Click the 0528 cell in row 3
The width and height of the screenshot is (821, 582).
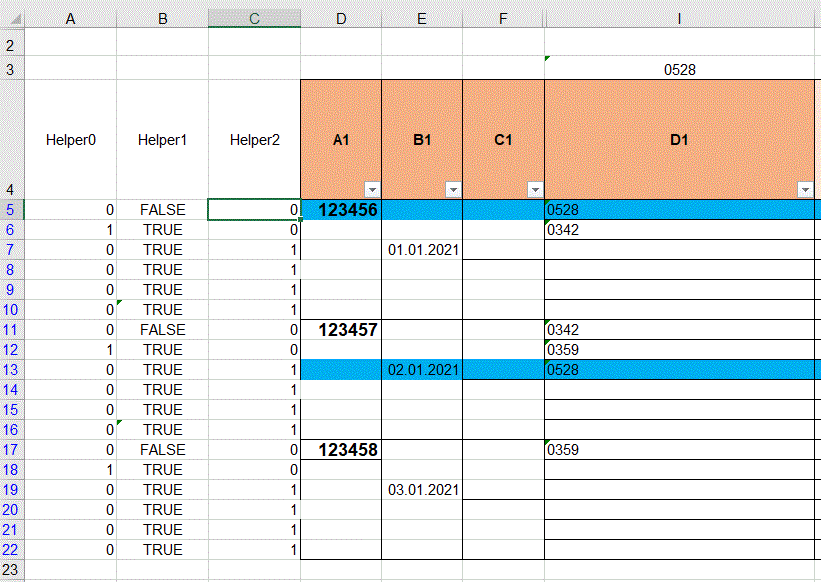click(681, 70)
